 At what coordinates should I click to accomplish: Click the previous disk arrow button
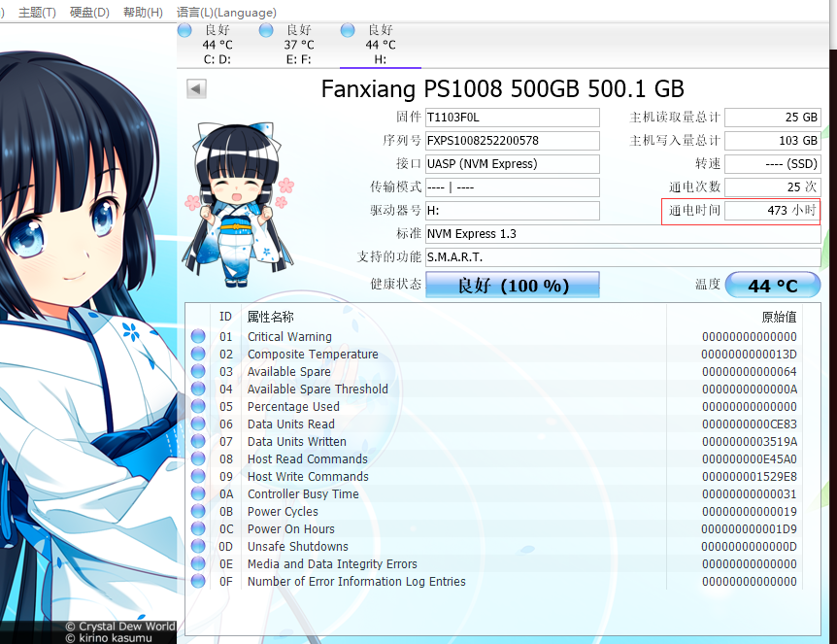coord(196,88)
